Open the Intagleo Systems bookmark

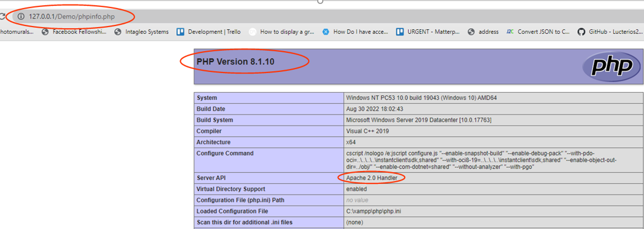point(147,32)
